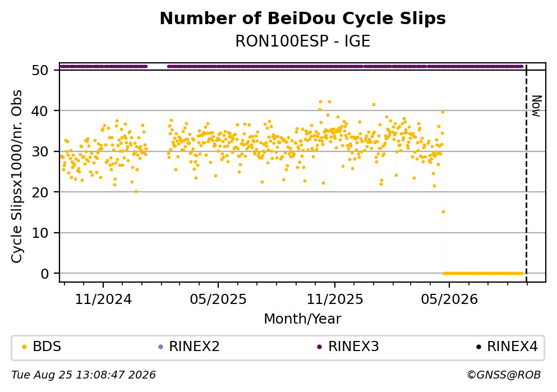The width and height of the screenshot is (557, 392).
Task: Click the RINEX2 legend marker dot
Action: (x=160, y=347)
